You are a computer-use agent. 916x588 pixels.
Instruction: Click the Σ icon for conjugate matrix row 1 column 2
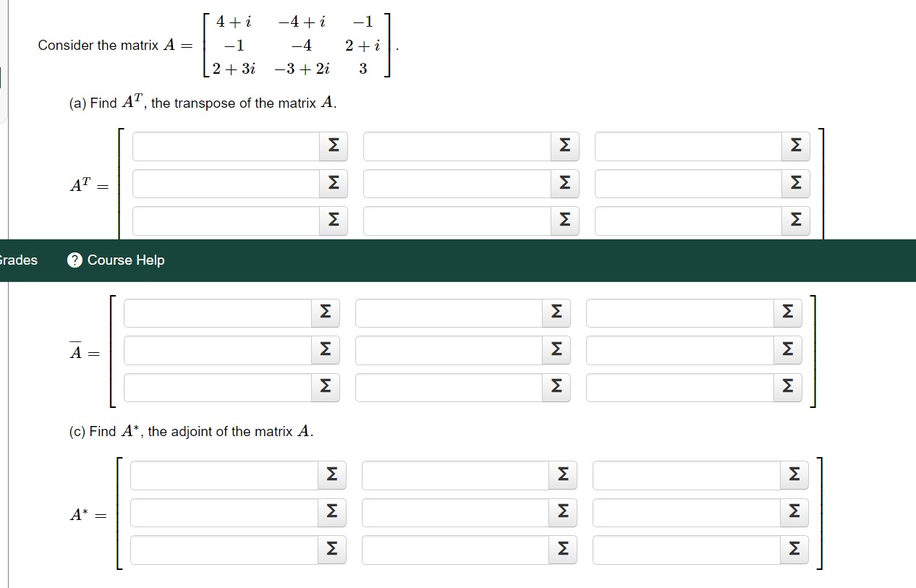tap(556, 312)
